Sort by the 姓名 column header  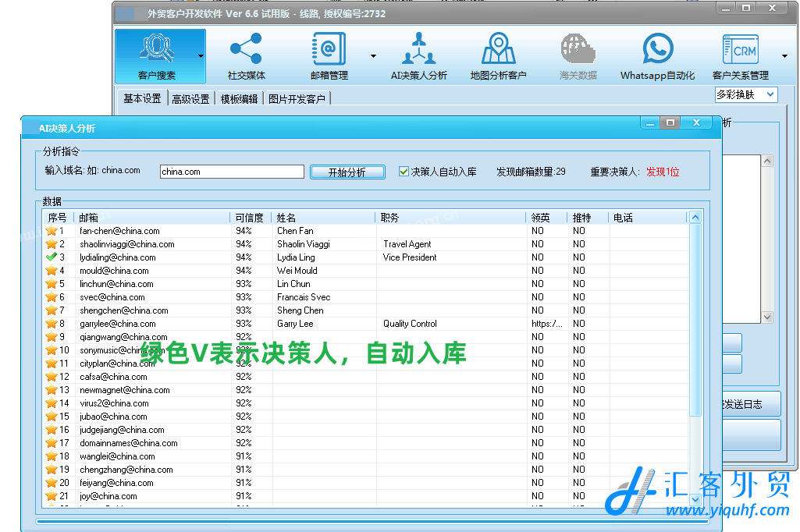(x=323, y=218)
